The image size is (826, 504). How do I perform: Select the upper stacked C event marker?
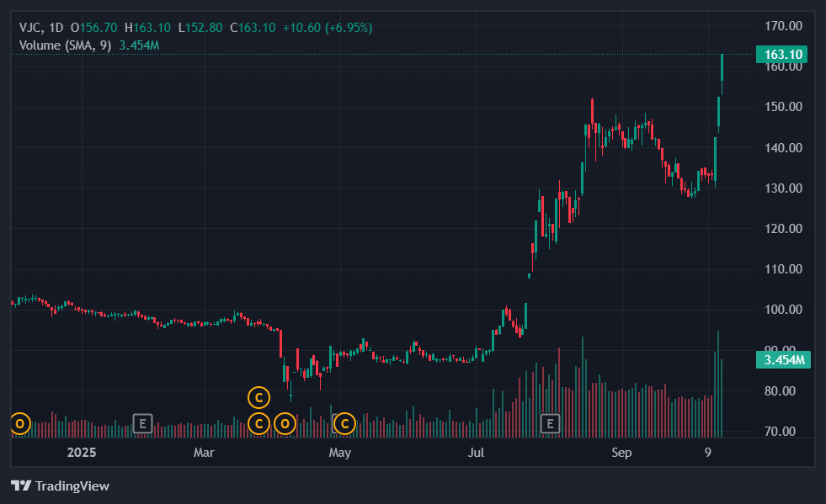(259, 396)
